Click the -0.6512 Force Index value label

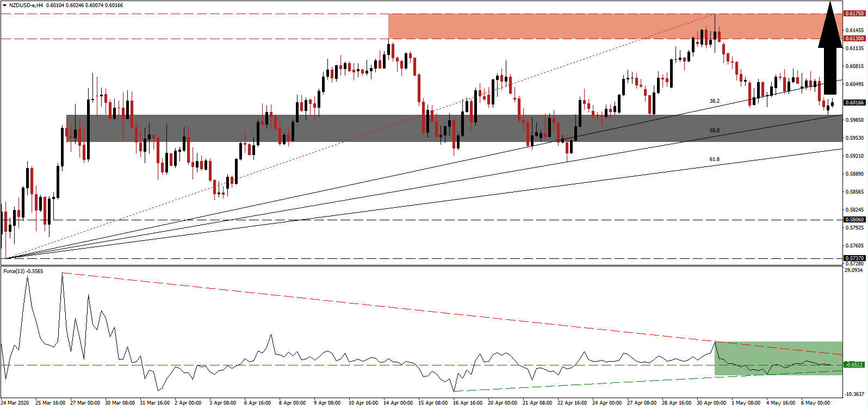point(854,365)
